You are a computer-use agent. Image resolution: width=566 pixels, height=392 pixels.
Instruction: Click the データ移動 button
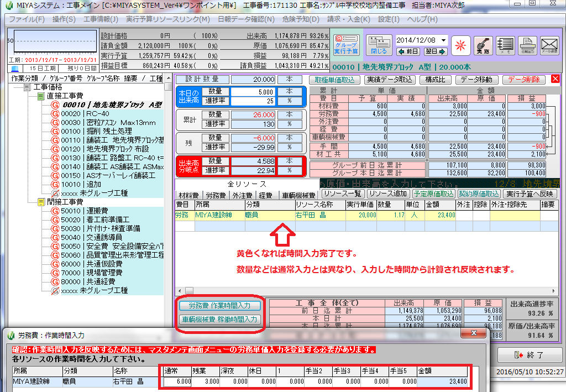coord(476,80)
